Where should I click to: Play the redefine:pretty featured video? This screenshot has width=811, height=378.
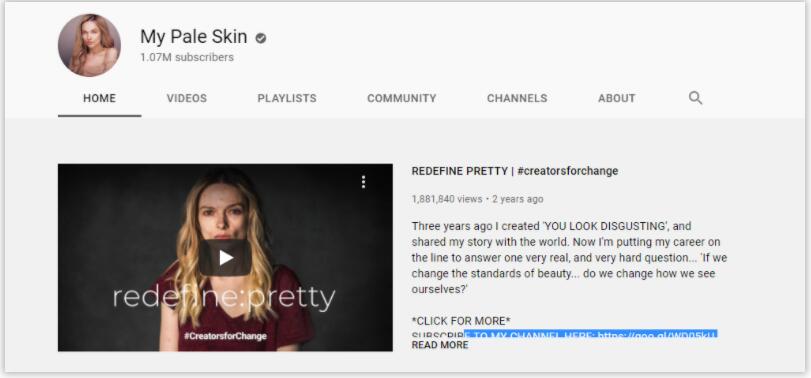click(x=225, y=258)
